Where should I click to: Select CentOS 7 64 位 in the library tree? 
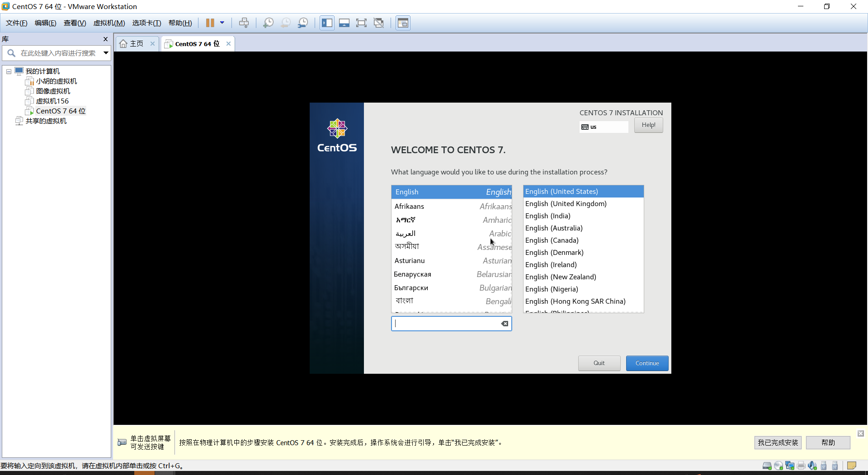coord(61,111)
